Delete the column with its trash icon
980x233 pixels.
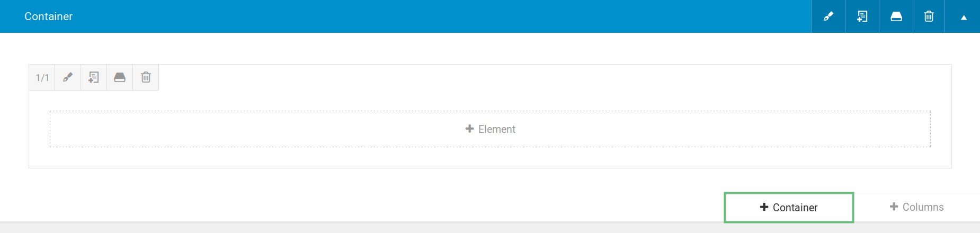[146, 78]
